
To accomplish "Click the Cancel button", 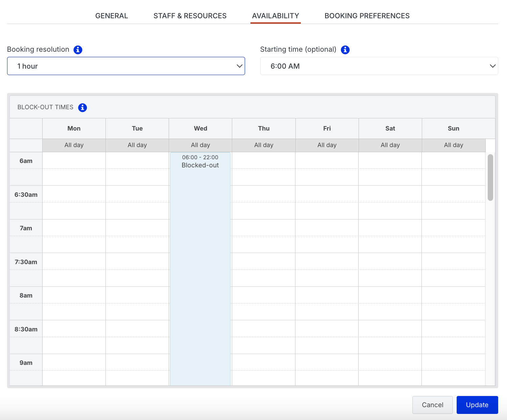I will click(432, 405).
